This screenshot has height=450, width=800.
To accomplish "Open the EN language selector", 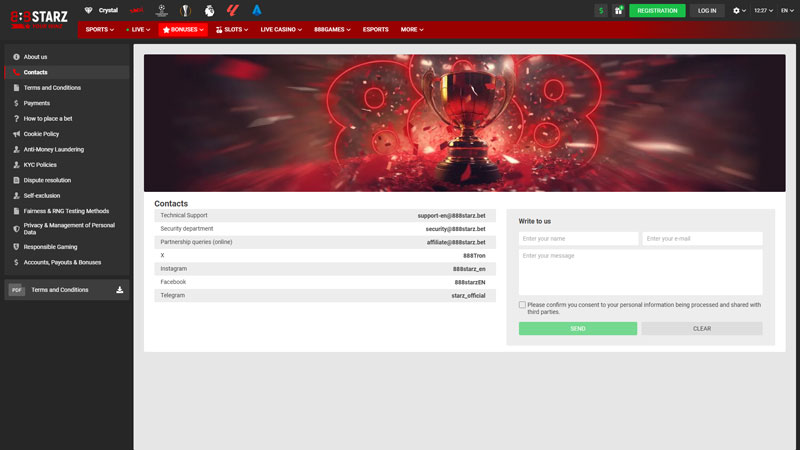I will click(x=786, y=11).
